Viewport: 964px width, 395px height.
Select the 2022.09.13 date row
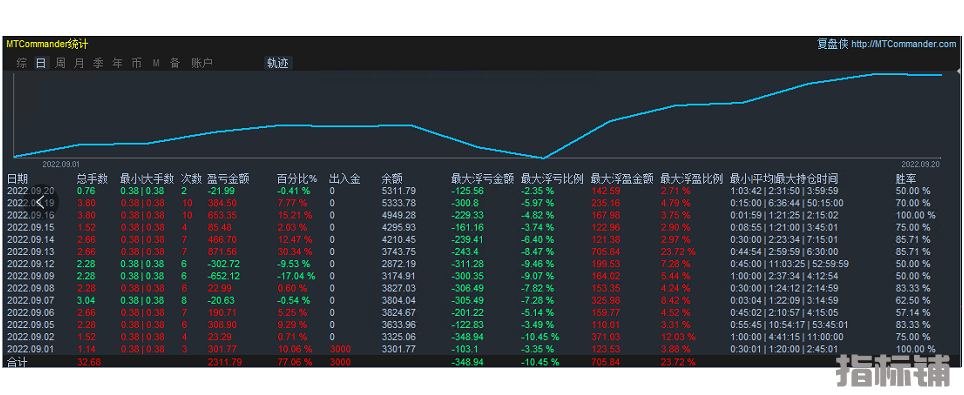31,252
